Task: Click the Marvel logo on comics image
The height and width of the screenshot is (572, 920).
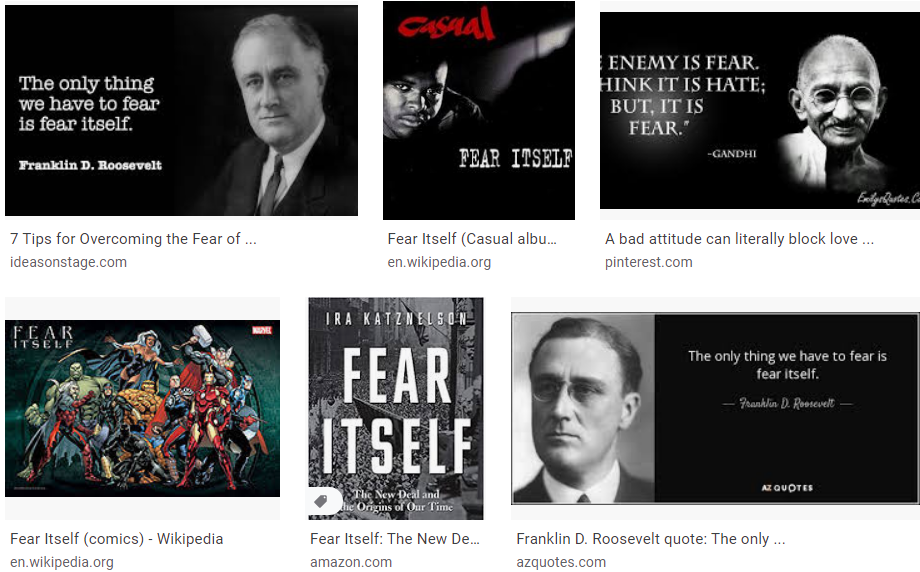Action: (x=262, y=330)
